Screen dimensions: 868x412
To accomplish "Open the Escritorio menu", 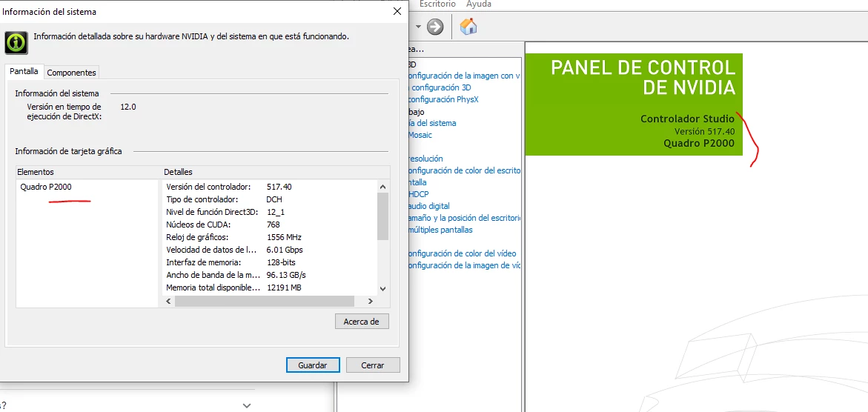I will 437,4.
